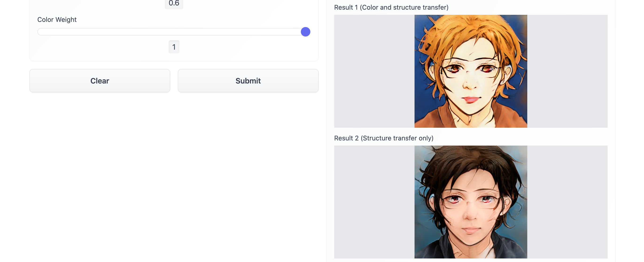This screenshot has height=262, width=644.
Task: Click the Result 1 (Color and structure transfer) label
Action: click(391, 8)
